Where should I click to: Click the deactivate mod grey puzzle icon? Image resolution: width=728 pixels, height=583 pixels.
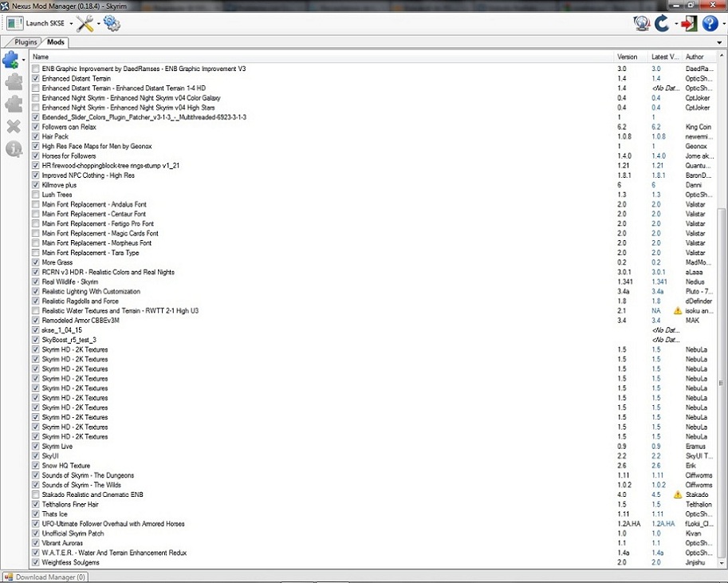click(x=14, y=104)
